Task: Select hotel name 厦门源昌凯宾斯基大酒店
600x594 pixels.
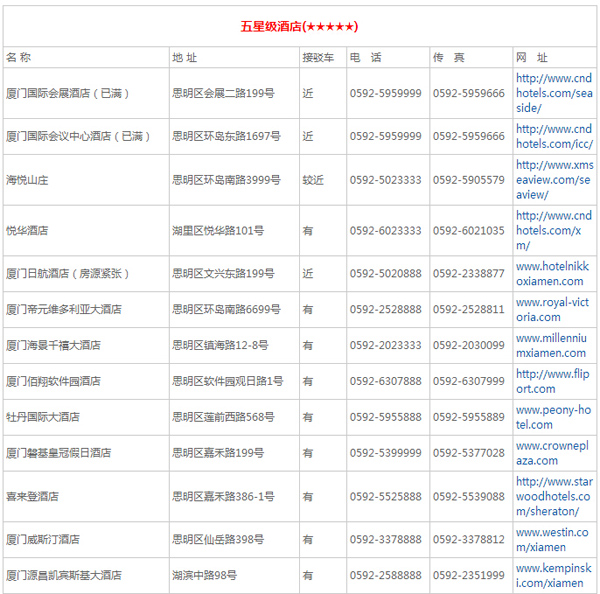Action: (64, 575)
